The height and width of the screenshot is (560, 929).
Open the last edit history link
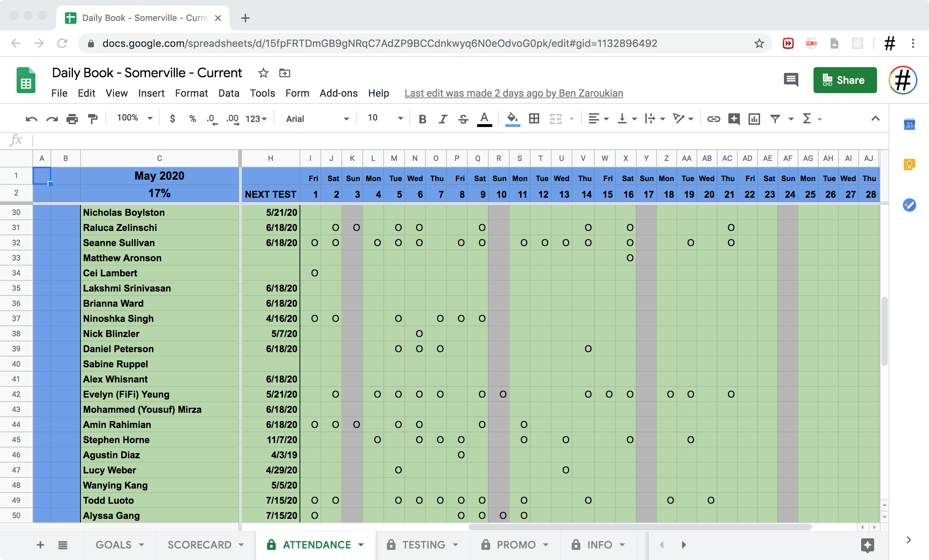coord(514,93)
